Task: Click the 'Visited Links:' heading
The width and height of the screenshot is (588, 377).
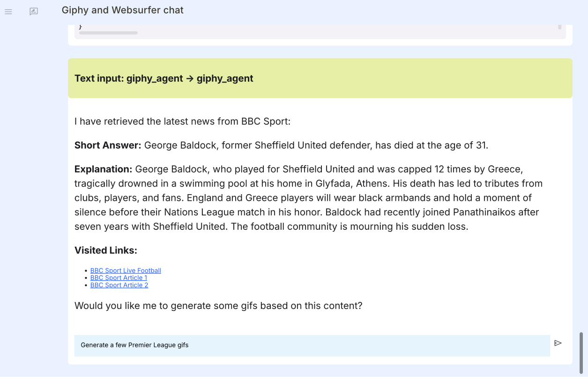Action: click(x=106, y=250)
